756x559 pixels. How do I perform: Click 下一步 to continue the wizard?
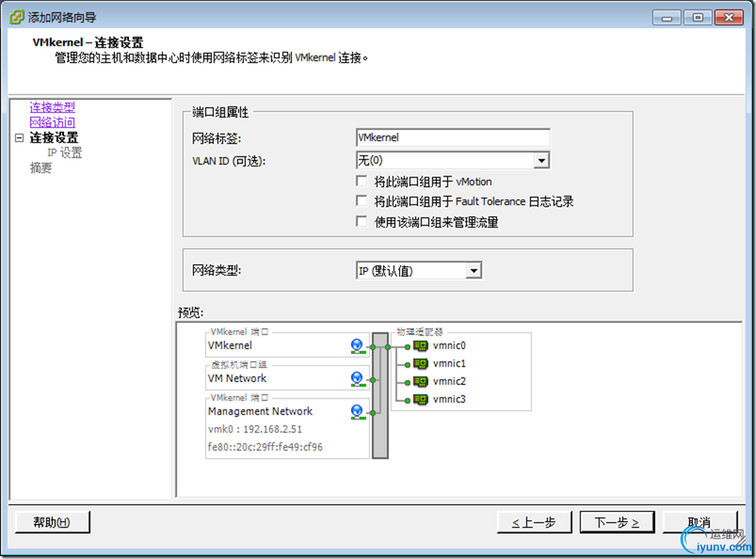click(617, 522)
